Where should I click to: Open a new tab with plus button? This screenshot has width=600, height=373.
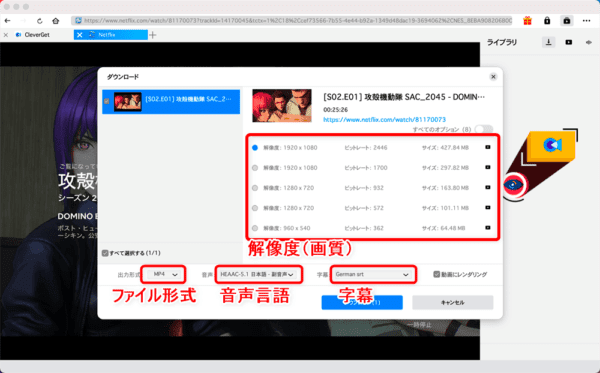153,35
